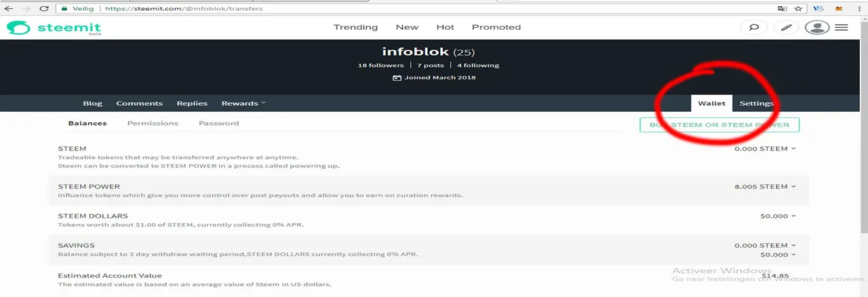Click the green secure lock icon
Image resolution: width=868 pixels, height=297 pixels.
(x=64, y=9)
